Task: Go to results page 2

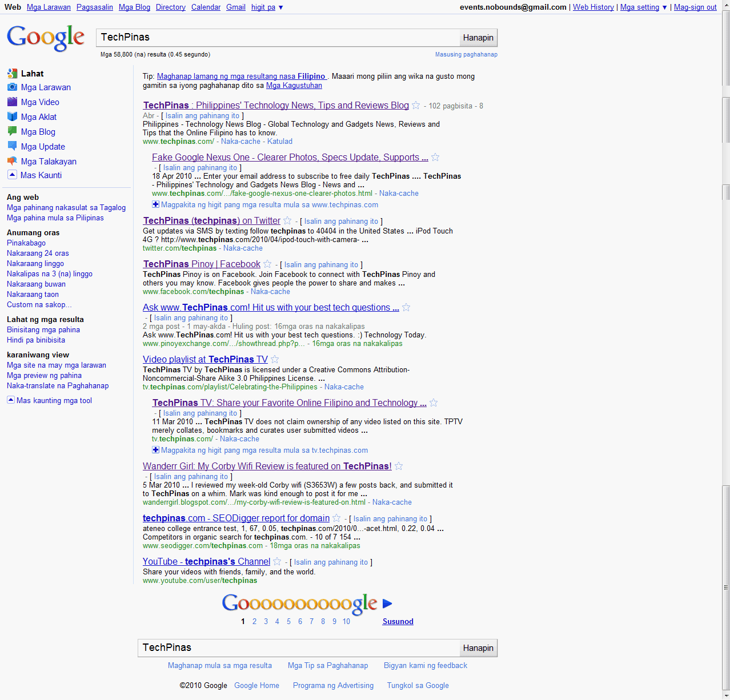Action: 254,621
